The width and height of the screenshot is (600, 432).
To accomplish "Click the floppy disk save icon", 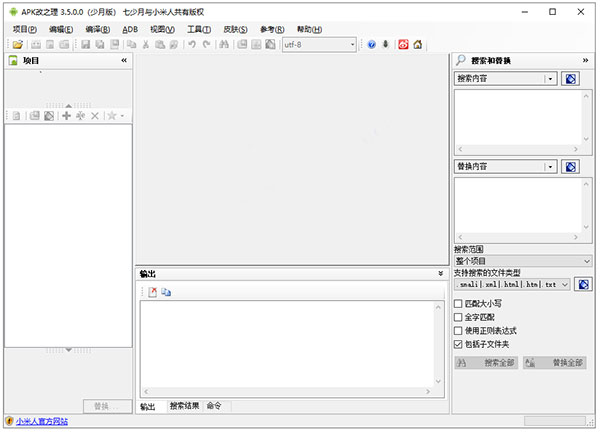I will tap(86, 44).
